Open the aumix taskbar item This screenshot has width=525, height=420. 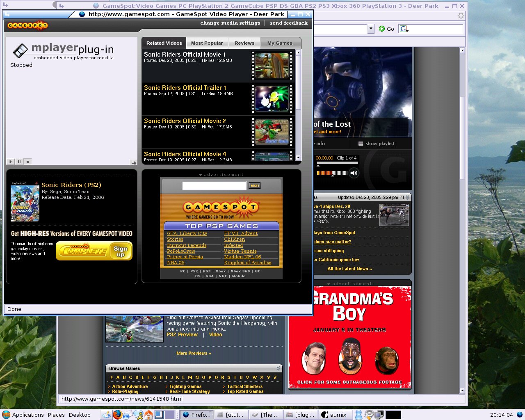(x=335, y=415)
